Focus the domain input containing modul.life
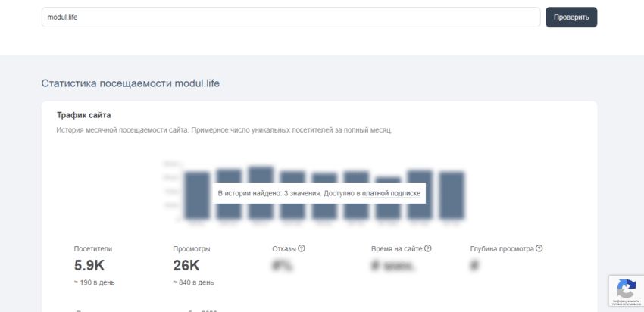 [291, 17]
